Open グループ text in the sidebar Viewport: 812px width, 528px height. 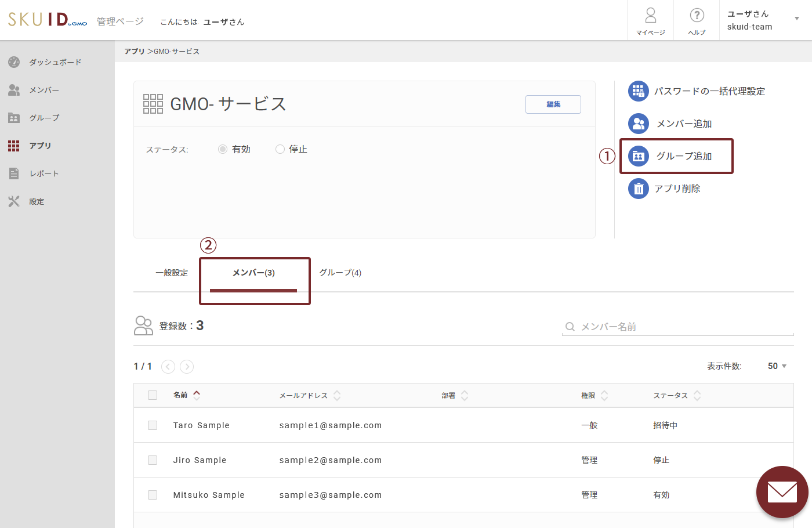[x=44, y=118]
